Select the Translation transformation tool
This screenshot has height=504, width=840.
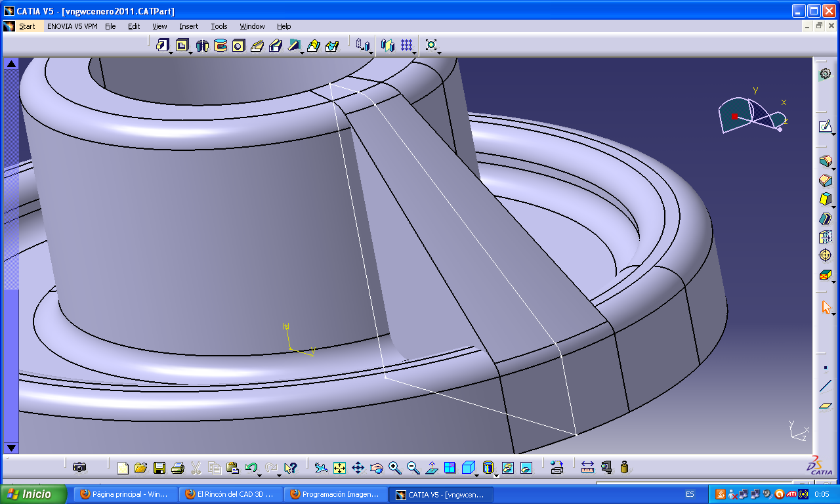pos(362,45)
